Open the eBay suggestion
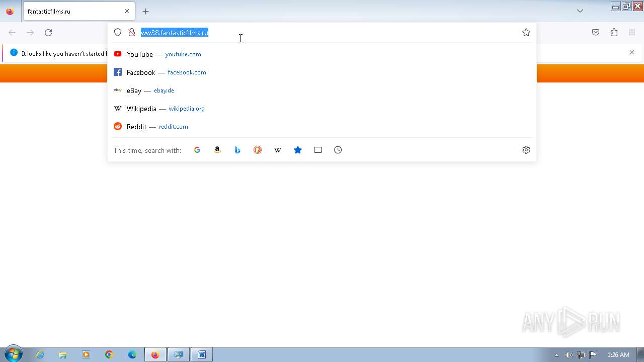644x362 pixels. click(x=322, y=90)
